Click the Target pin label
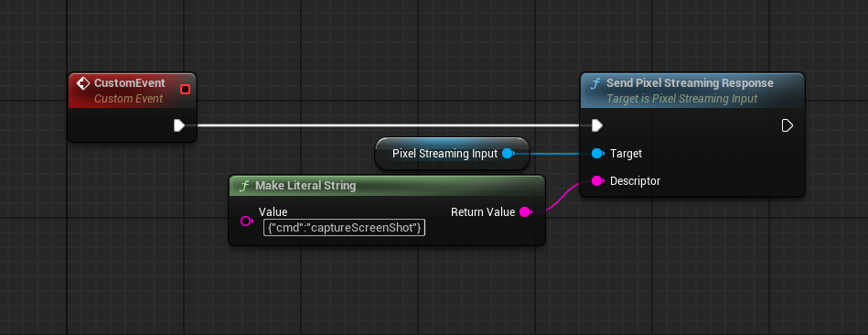 coord(627,154)
